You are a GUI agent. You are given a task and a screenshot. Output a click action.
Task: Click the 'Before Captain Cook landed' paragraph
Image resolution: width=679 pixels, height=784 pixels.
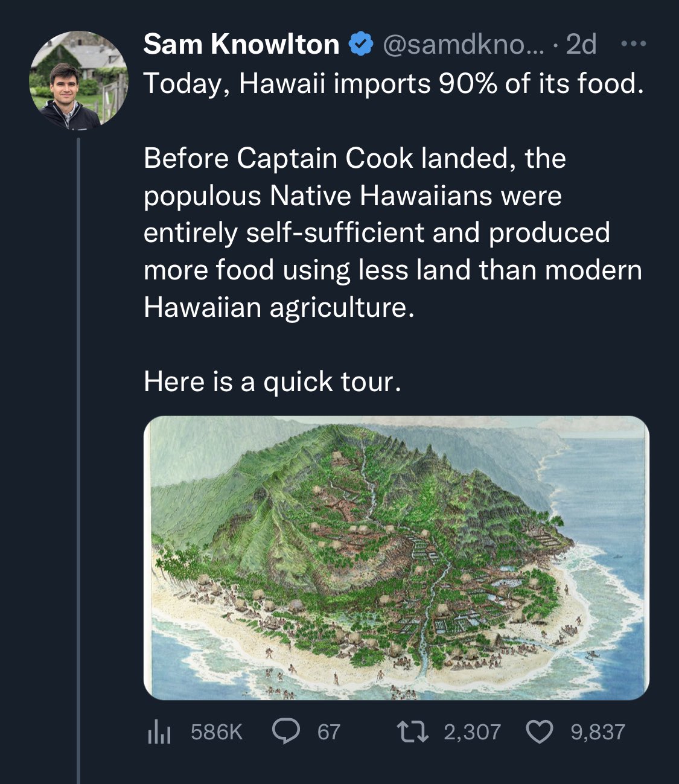tap(392, 232)
